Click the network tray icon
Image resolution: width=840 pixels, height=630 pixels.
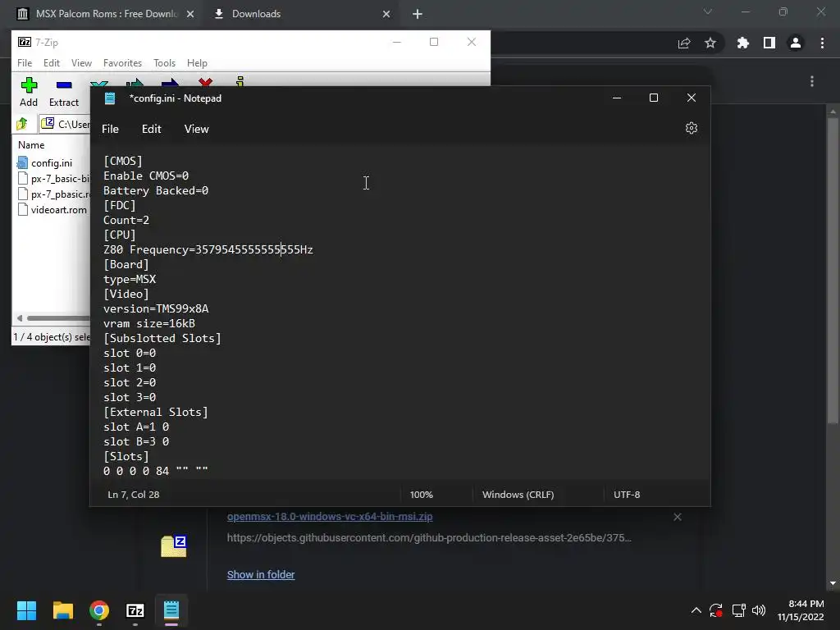739,610
